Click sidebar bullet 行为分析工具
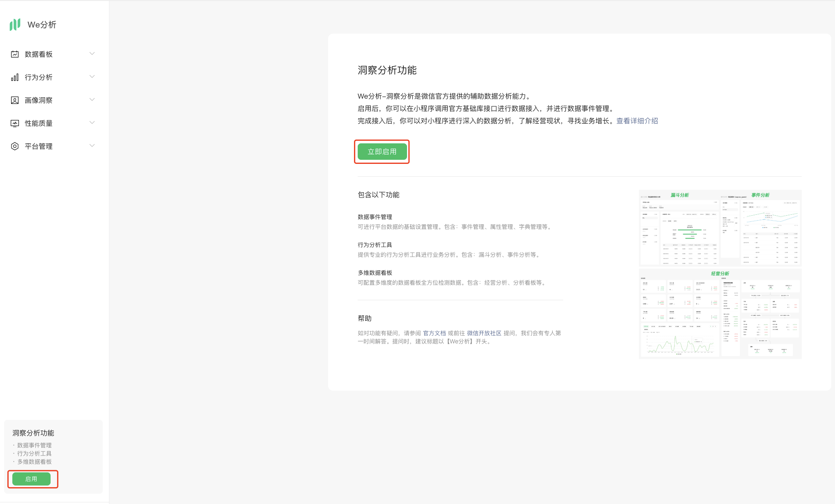 click(x=35, y=453)
